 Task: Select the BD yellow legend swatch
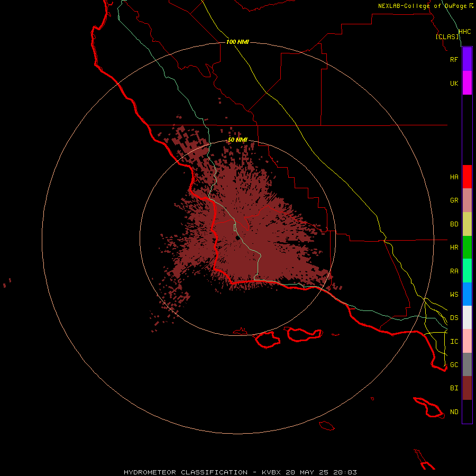[x=467, y=224]
